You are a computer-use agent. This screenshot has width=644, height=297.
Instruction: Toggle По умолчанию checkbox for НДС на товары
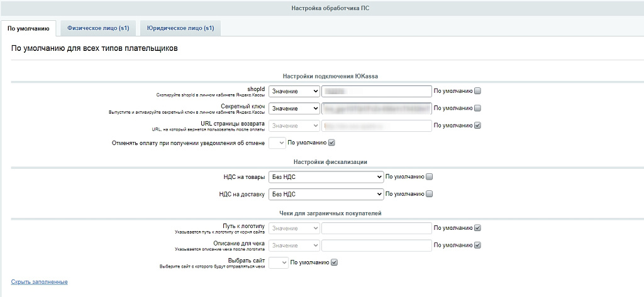[x=429, y=177]
